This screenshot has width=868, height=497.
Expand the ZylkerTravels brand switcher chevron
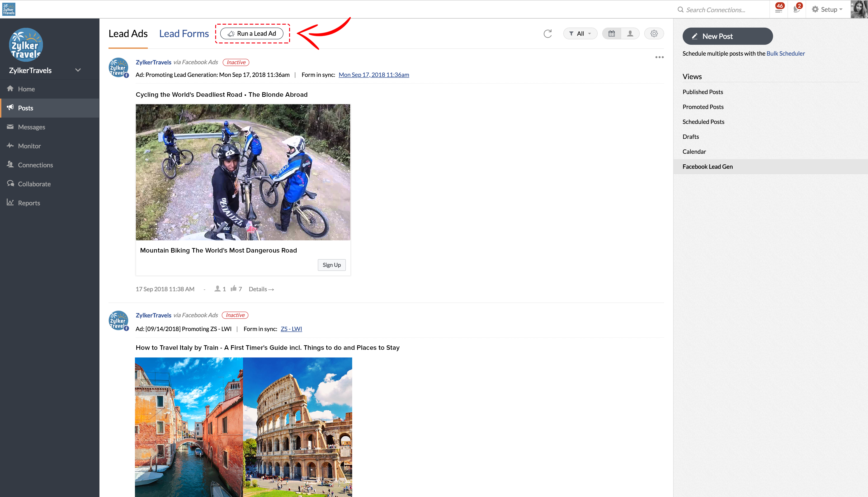click(x=78, y=70)
